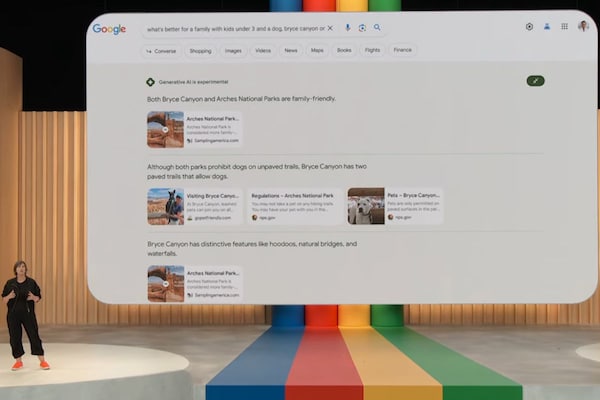Clear the search query with the X icon
Image resolution: width=600 pixels, height=400 pixels.
point(330,28)
